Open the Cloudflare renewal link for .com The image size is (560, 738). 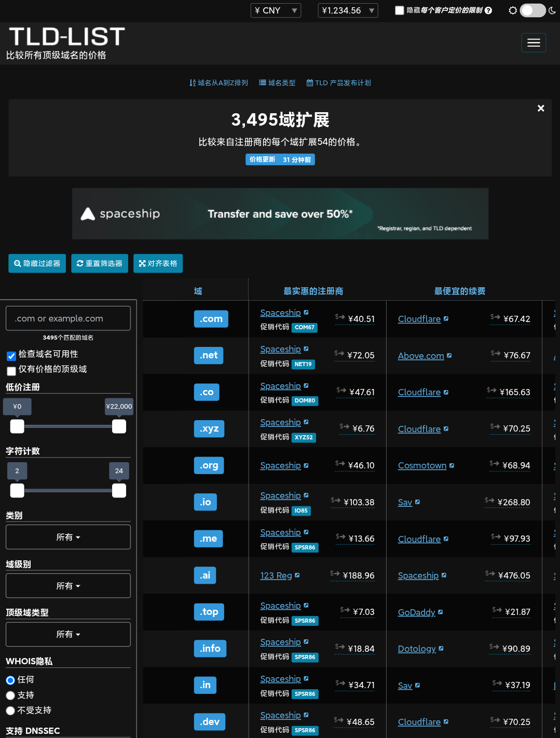point(419,319)
